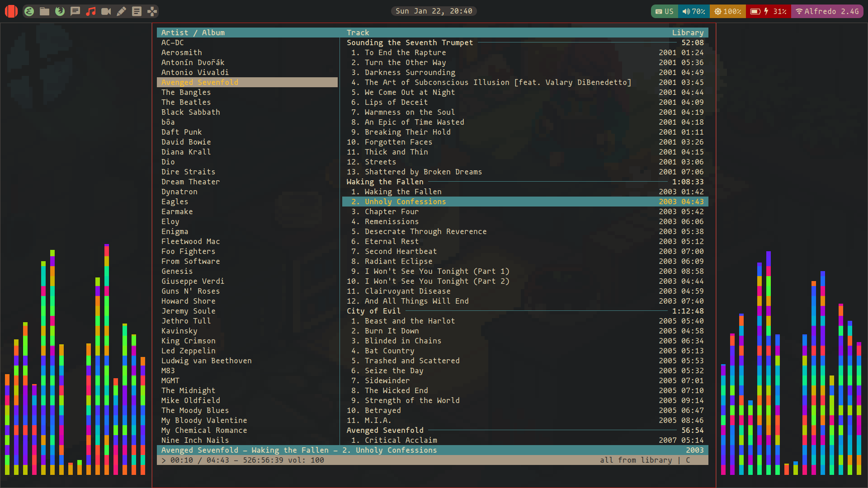Expand the Sounding the Seventh Trumpet album
868x488 pixels.
point(410,42)
